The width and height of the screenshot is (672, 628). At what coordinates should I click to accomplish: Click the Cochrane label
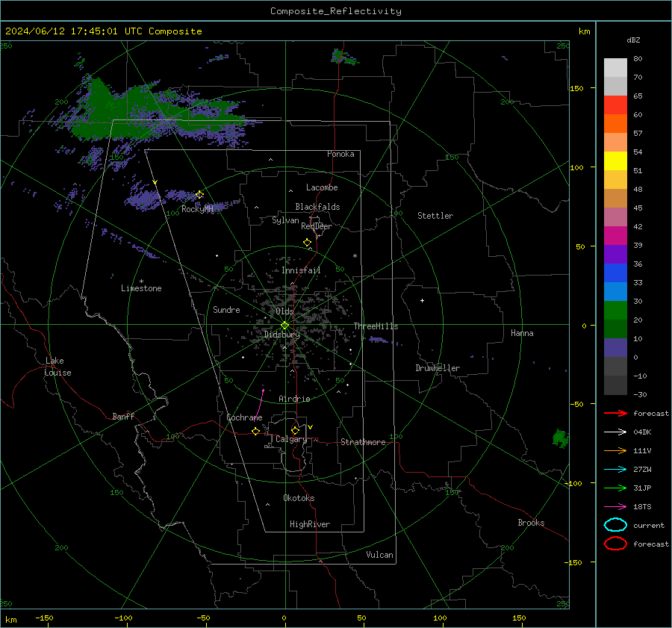coord(244,417)
